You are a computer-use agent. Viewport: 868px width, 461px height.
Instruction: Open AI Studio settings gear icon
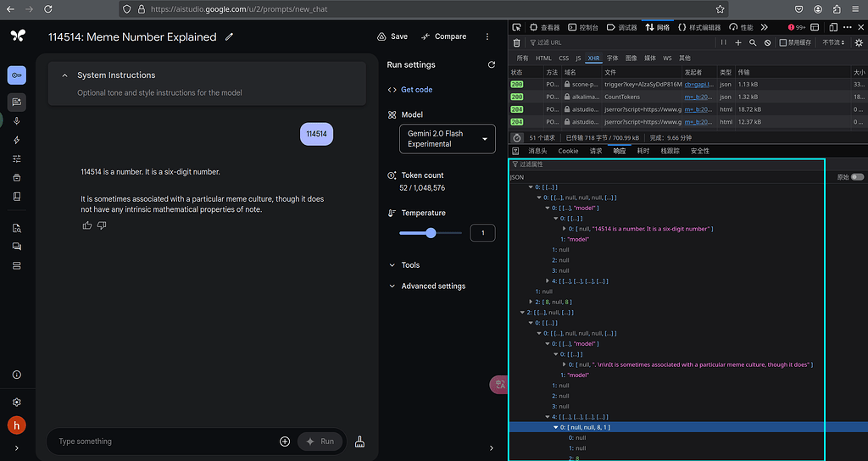17,403
